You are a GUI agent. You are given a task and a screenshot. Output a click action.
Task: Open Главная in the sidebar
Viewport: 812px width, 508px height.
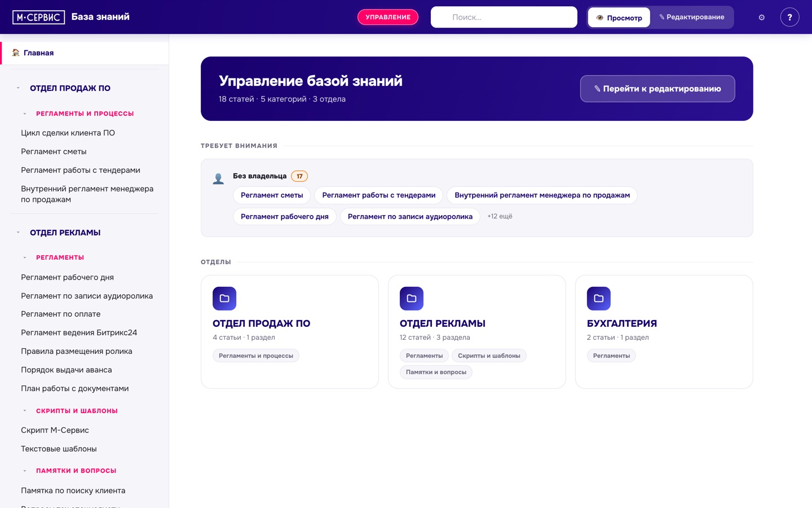click(x=85, y=53)
